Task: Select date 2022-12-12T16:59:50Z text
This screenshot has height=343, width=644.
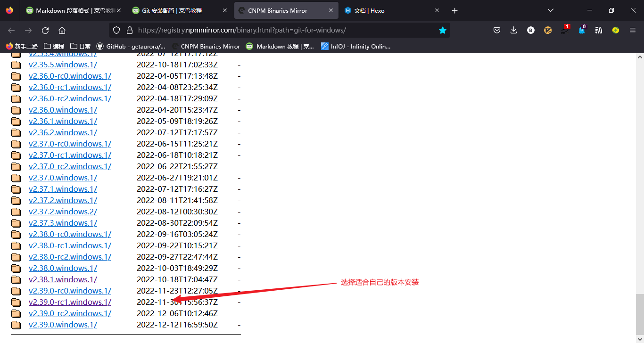Action: [177, 325]
